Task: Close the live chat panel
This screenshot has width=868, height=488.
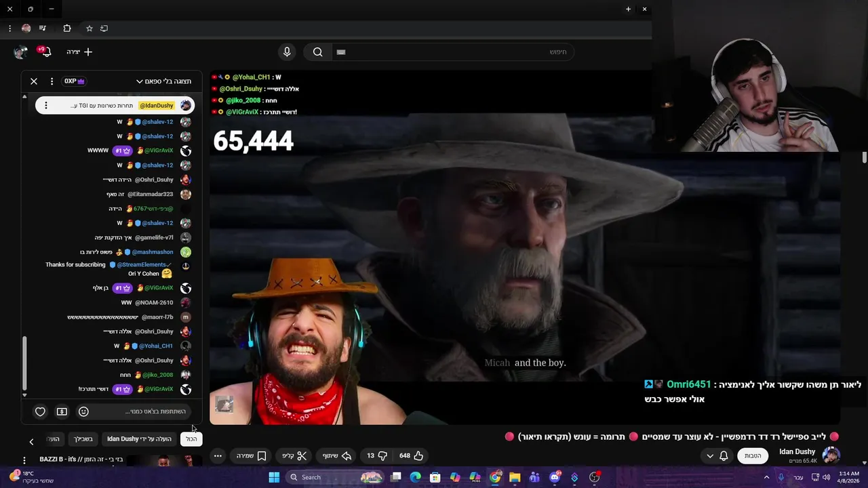Action: pyautogui.click(x=34, y=81)
